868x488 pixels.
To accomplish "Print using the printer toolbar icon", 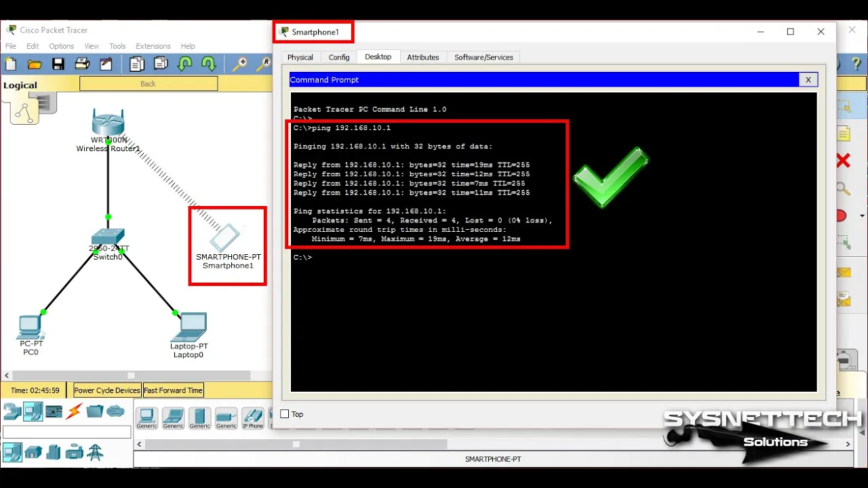I will pyautogui.click(x=82, y=64).
